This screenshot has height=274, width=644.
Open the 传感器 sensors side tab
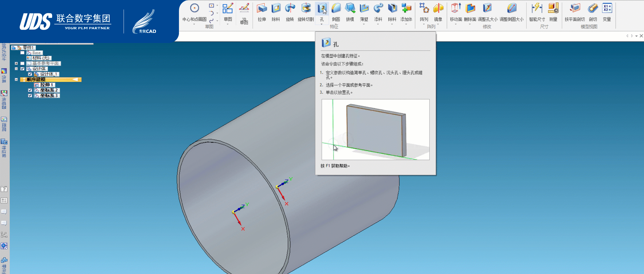[x=4, y=100]
